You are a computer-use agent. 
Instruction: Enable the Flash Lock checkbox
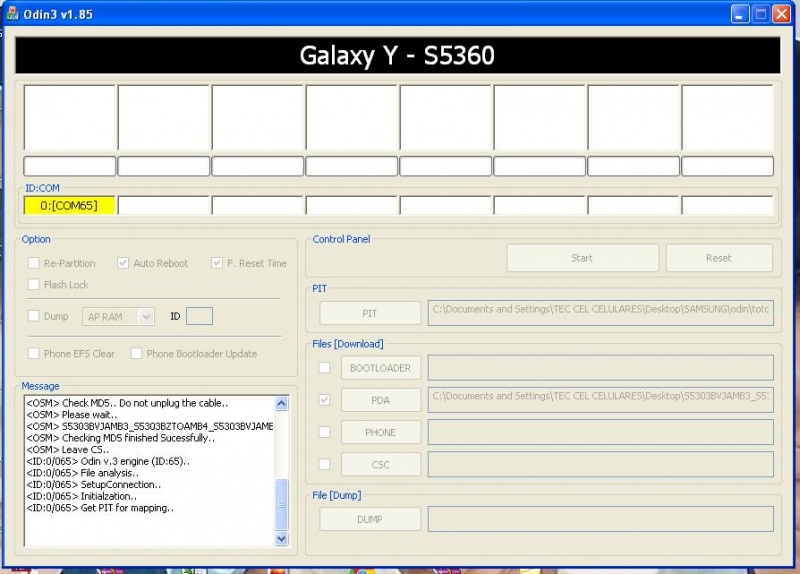pos(34,284)
